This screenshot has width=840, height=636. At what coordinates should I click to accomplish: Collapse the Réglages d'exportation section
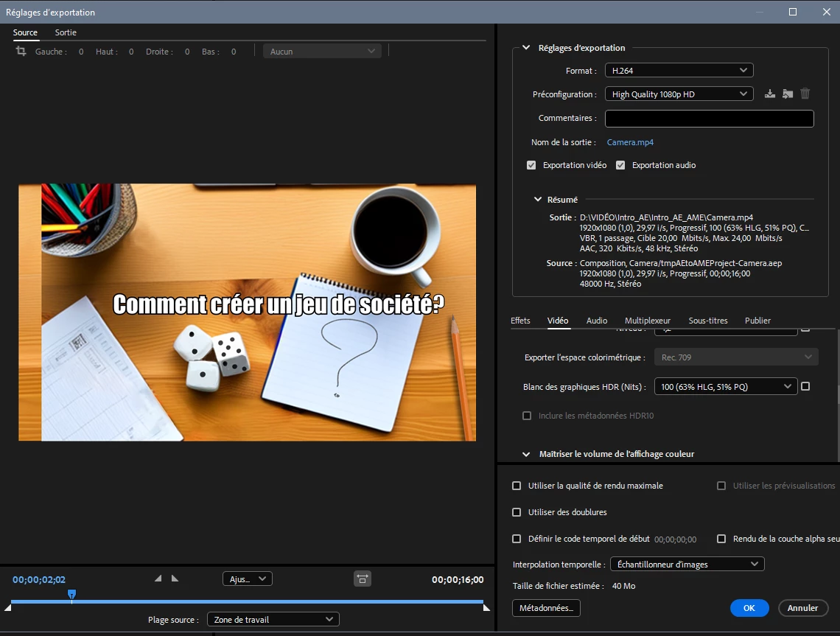526,48
